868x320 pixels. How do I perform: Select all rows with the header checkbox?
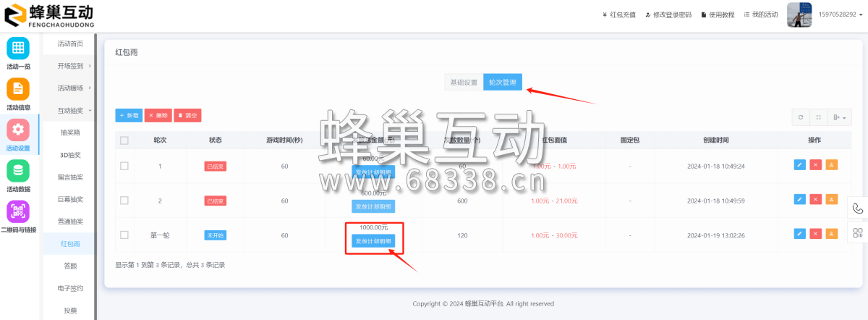click(124, 140)
